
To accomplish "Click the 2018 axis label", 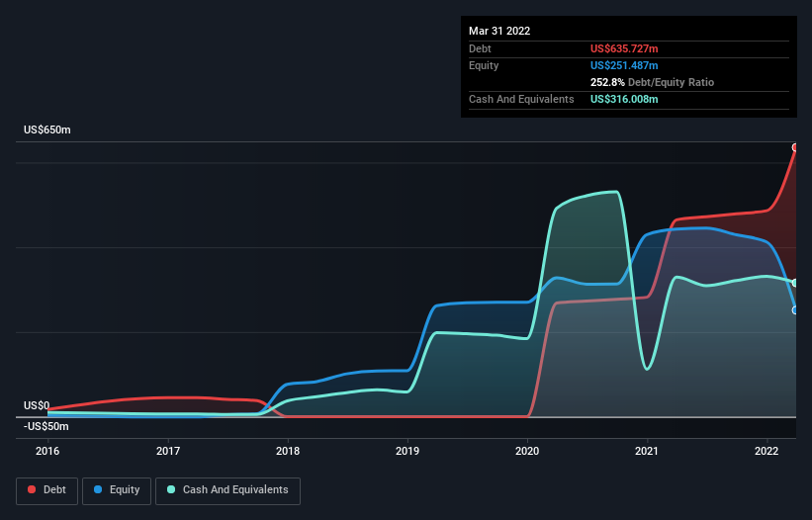I will (288, 451).
